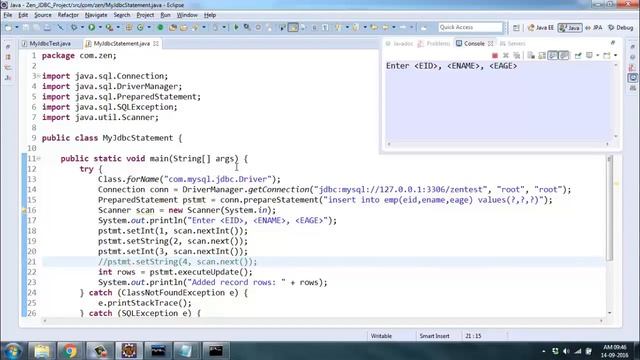
Task: Open the Navigate menu
Action: 96,15
